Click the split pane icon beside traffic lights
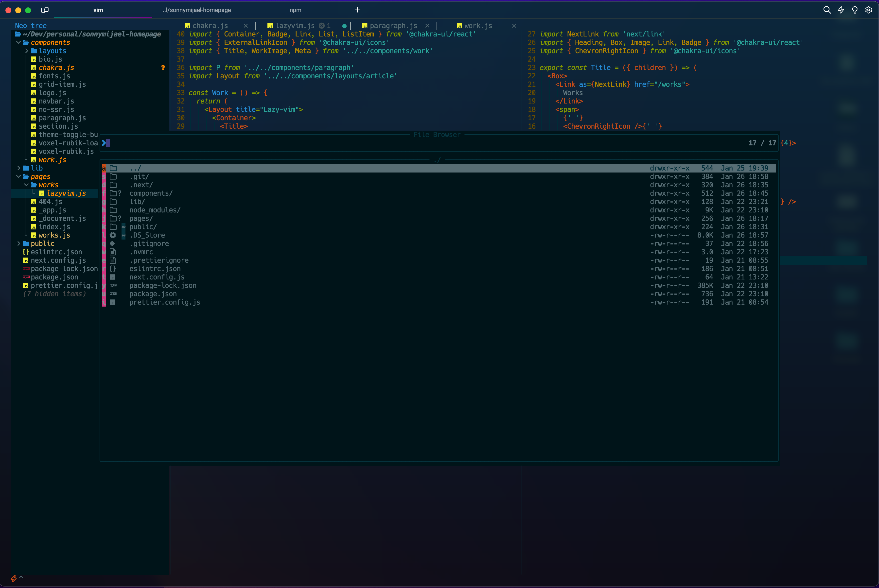This screenshot has width=879, height=588. 45,10
